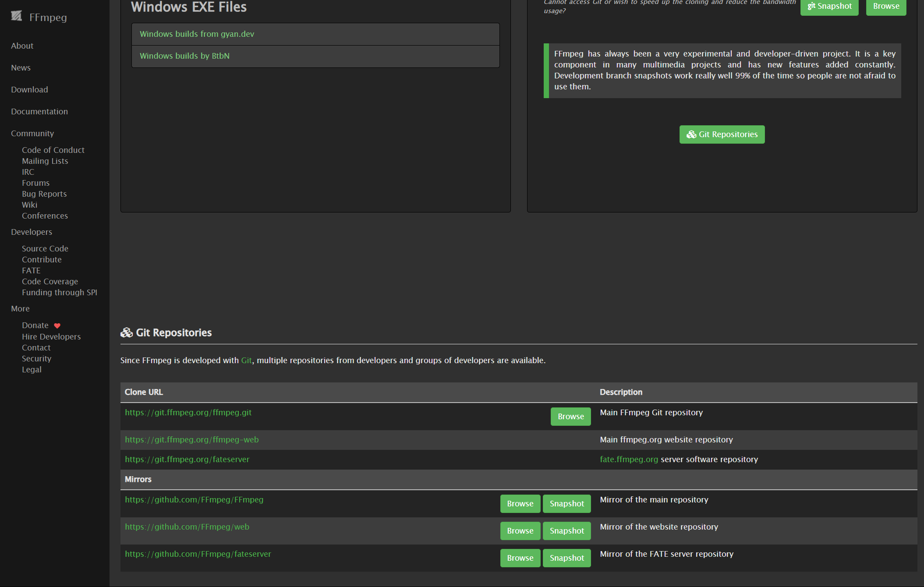
Task: Click Snapshot for FFmpeg/fateserver mirror
Action: 566,558
